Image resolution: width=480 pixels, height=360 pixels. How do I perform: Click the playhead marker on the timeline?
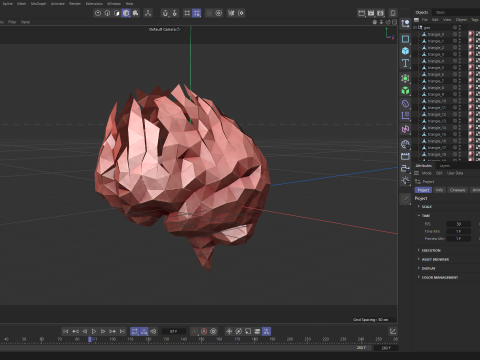(90, 339)
